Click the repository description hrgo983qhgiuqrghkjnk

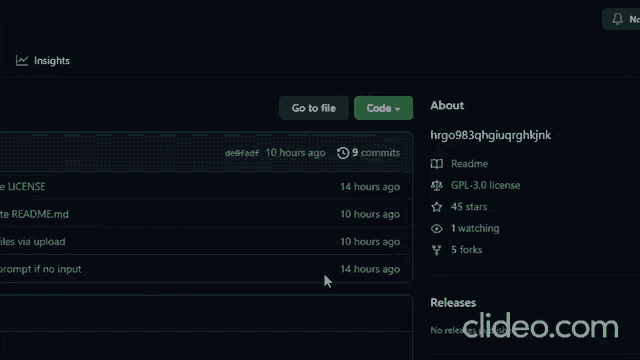(491, 135)
